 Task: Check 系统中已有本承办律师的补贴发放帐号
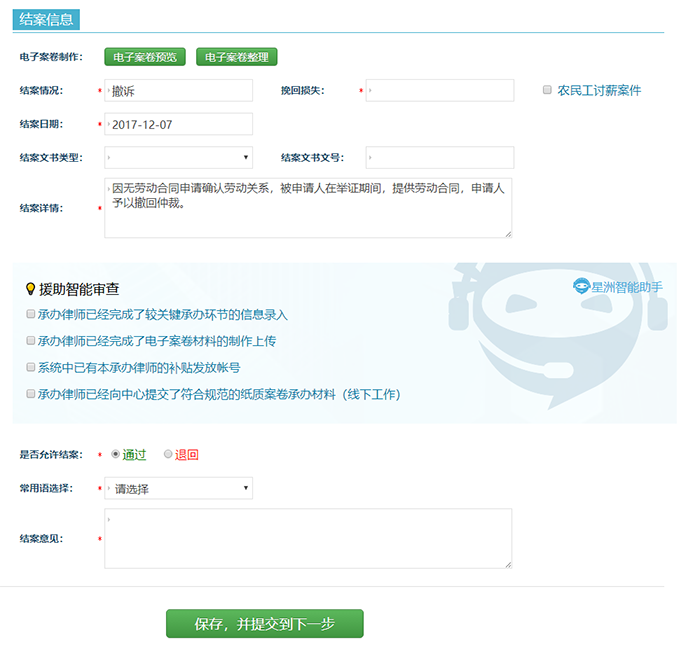[x=30, y=367]
